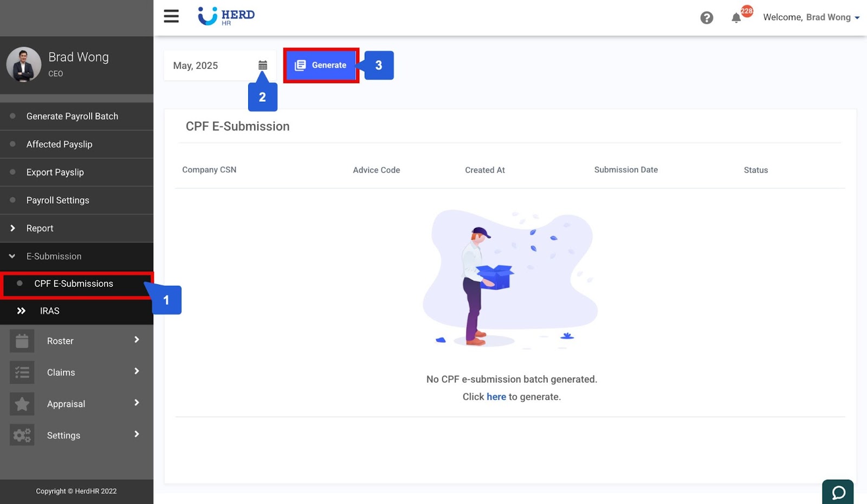Click the Roster calendar icon in sidebar
867x504 pixels.
click(x=22, y=341)
